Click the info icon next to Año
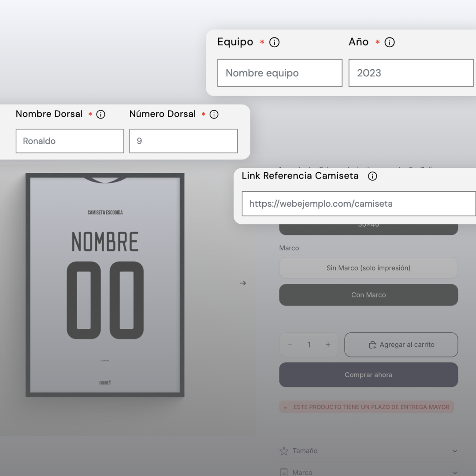This screenshot has width=476, height=476. tap(390, 42)
